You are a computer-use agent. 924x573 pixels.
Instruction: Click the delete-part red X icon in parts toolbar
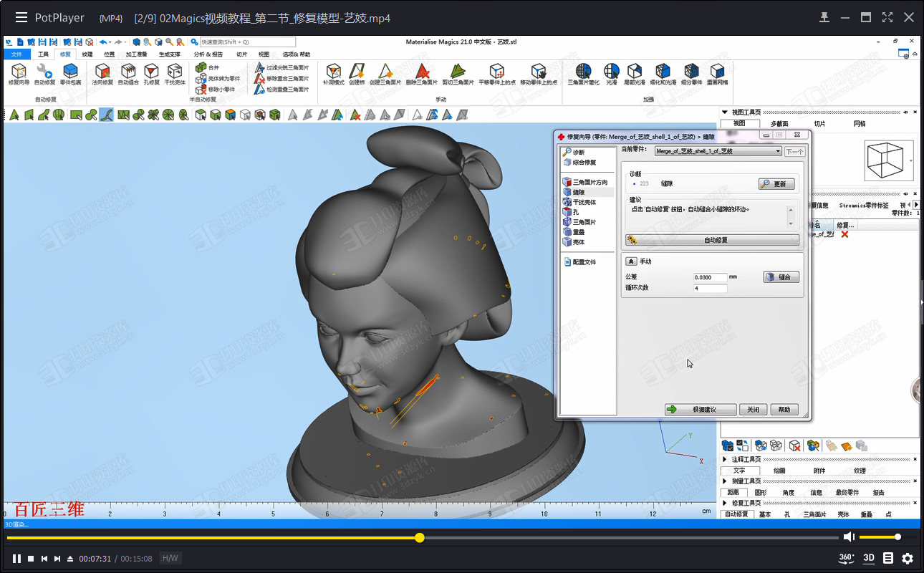click(x=795, y=446)
